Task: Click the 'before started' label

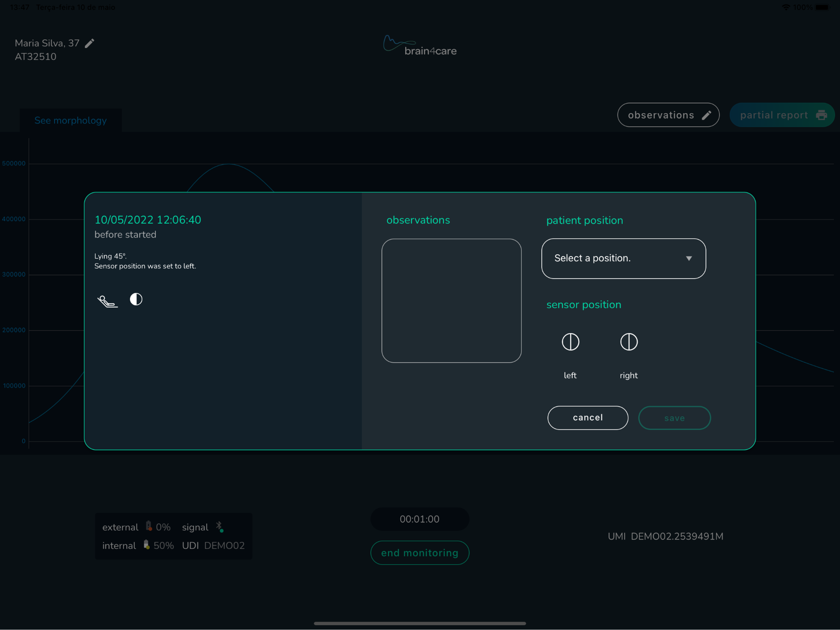Action: pos(125,234)
